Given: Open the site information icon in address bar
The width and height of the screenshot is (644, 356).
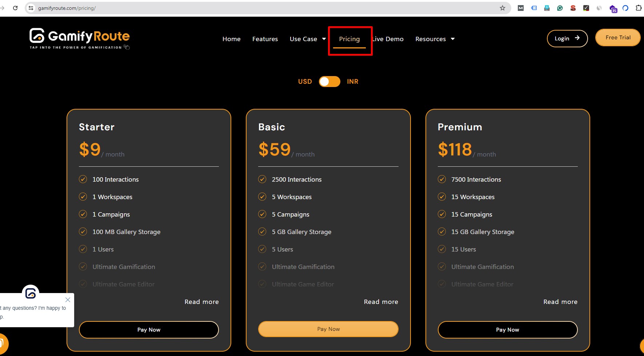Looking at the screenshot, I should tap(31, 8).
